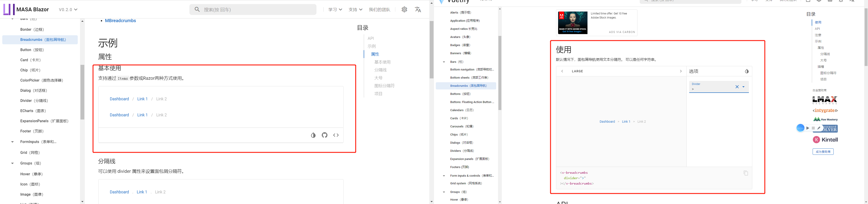Click the Adobe Stock ad image
The image size is (868, 204).
pyautogui.click(x=573, y=23)
